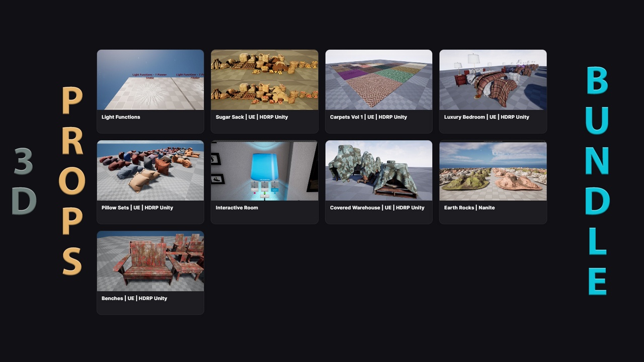Click the 'Covered Warehouse | UE | HDRP Unity' title
The width and height of the screenshot is (644, 362).
(x=377, y=208)
